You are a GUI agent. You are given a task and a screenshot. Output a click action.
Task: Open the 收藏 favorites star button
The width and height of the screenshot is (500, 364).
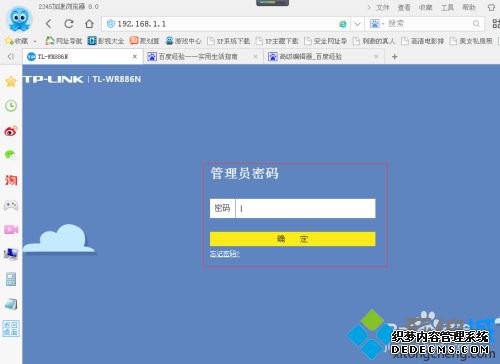coord(17,41)
